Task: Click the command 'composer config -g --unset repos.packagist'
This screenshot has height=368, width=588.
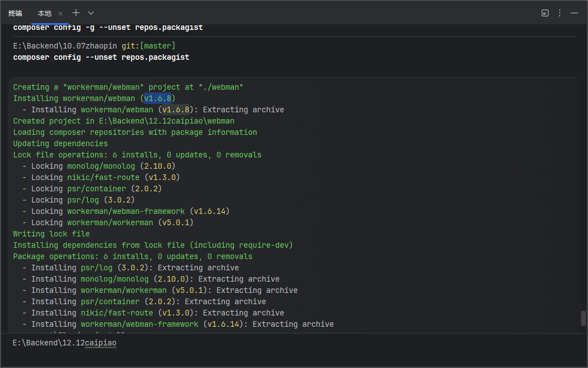Action: pyautogui.click(x=108, y=27)
